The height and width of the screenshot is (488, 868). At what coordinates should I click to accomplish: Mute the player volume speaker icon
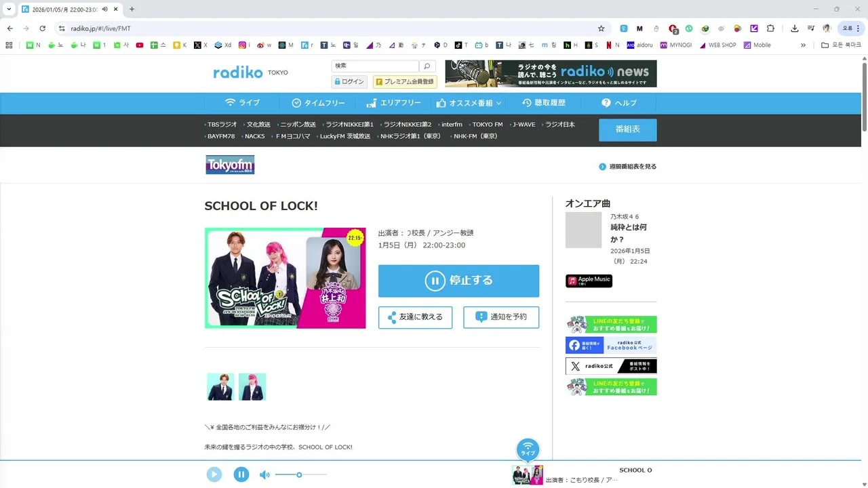(x=264, y=475)
